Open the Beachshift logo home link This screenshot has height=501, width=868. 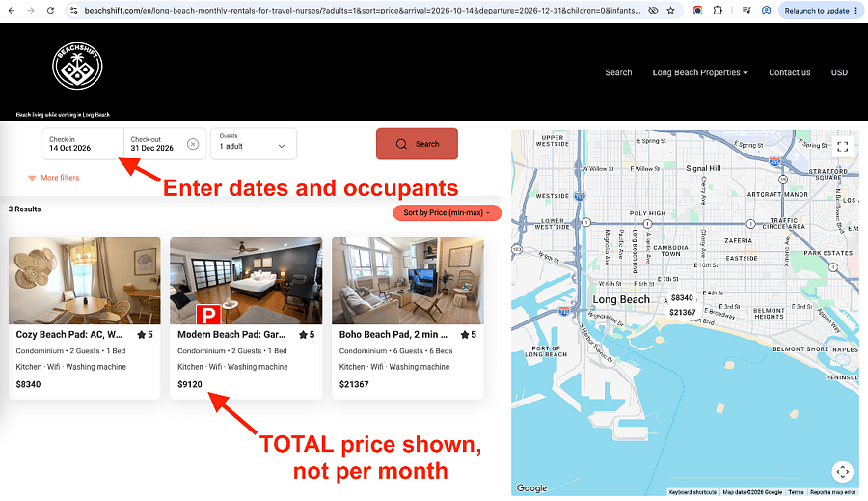coord(77,66)
